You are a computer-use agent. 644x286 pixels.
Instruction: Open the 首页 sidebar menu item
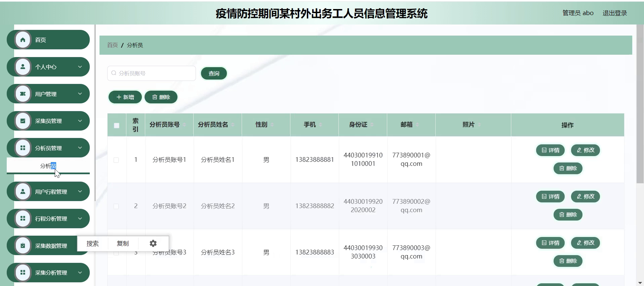coord(48,40)
